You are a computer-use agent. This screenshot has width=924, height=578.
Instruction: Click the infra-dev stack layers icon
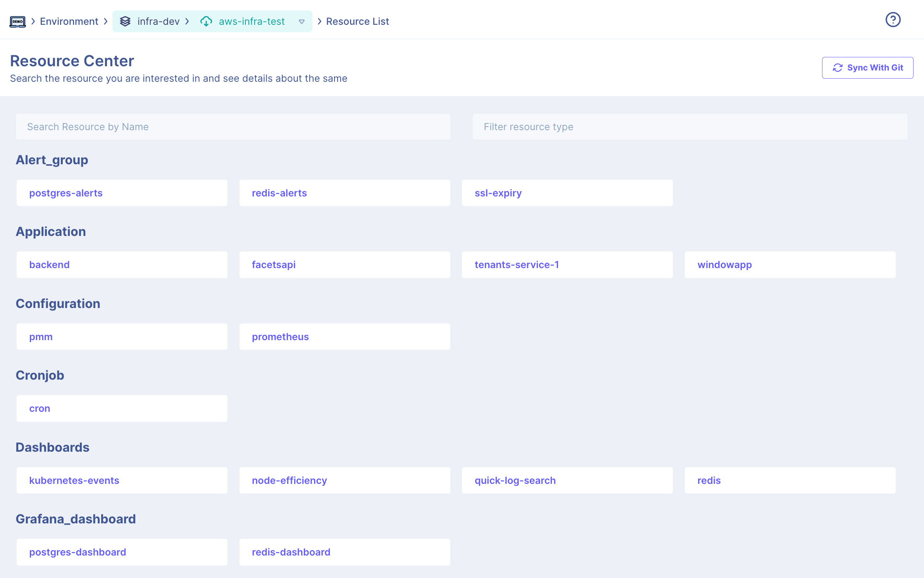[x=125, y=21]
